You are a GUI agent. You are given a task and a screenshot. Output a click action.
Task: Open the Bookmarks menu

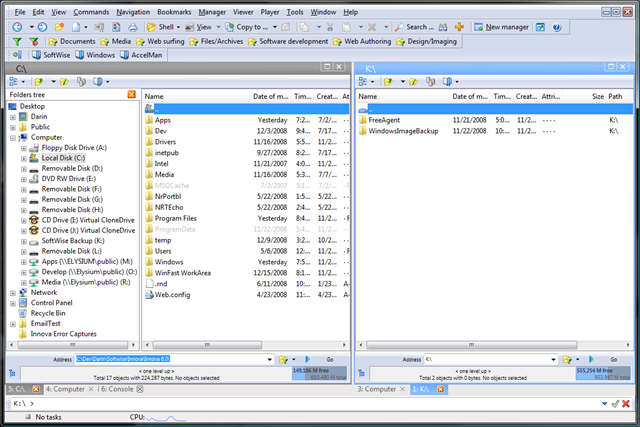[x=174, y=12]
